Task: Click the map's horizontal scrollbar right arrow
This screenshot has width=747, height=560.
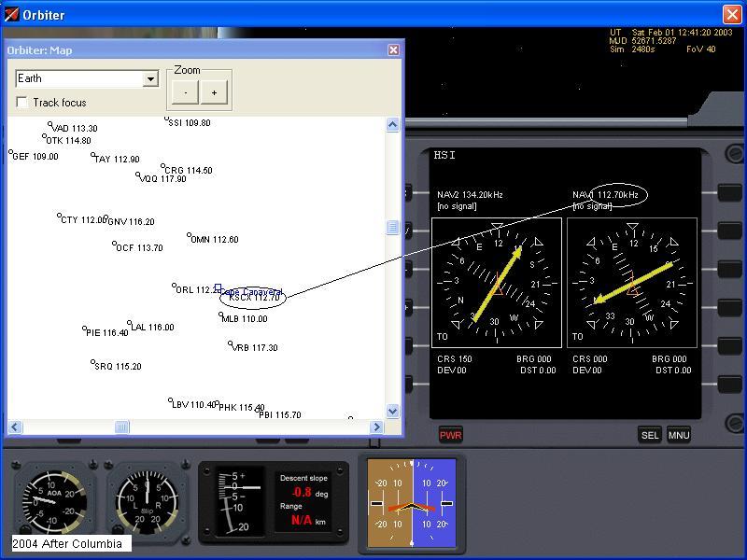Action: tap(377, 427)
